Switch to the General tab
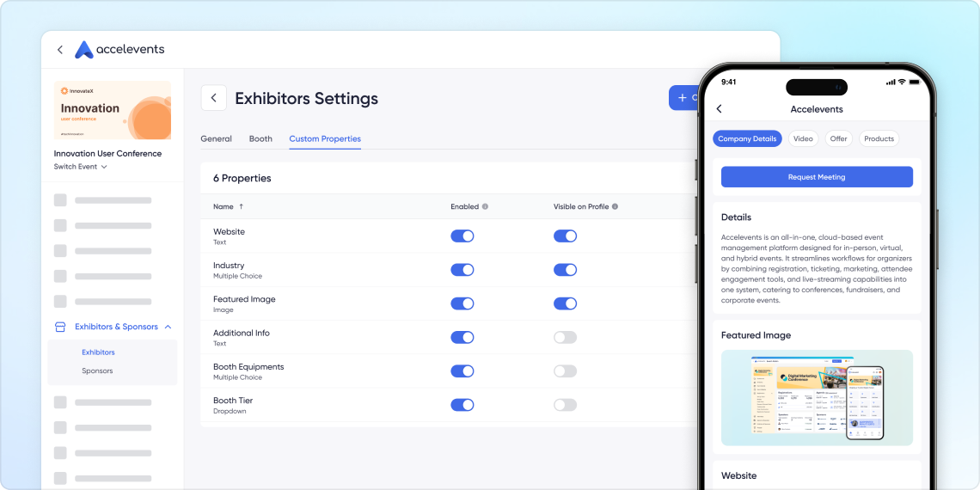980x490 pixels. tap(217, 138)
